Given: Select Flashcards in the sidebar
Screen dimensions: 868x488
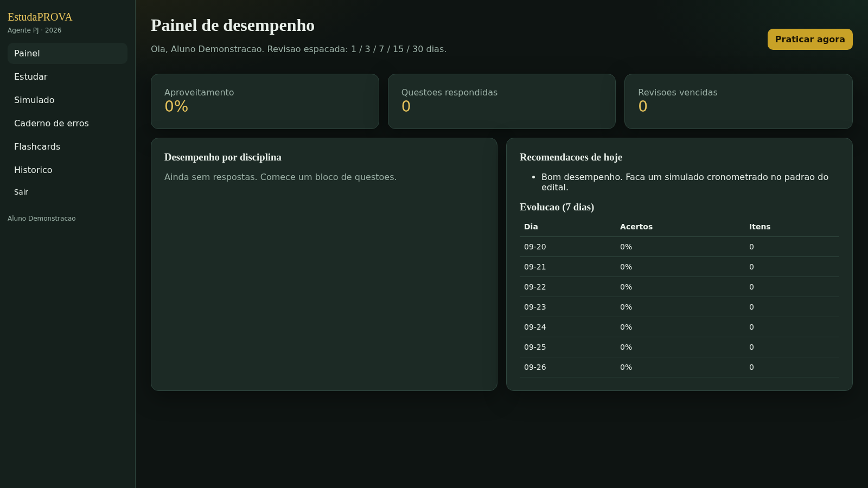Looking at the screenshot, I should (67, 146).
